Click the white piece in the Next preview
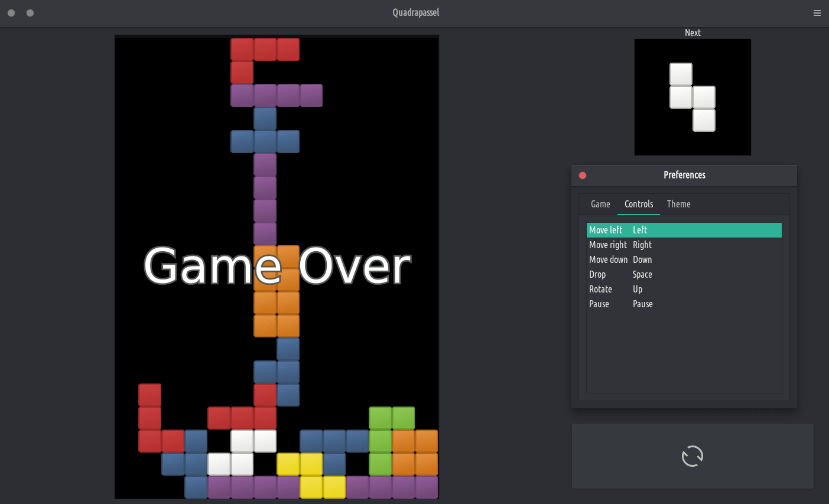 (x=681, y=97)
